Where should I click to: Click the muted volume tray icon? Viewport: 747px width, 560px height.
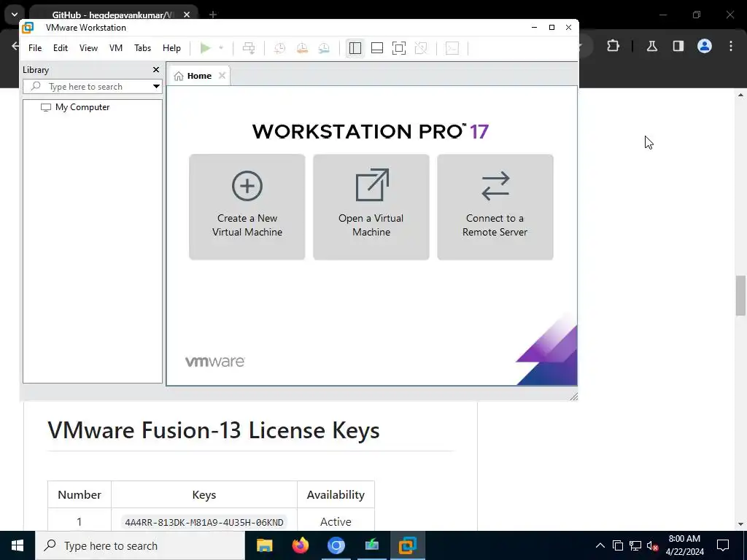coord(653,545)
